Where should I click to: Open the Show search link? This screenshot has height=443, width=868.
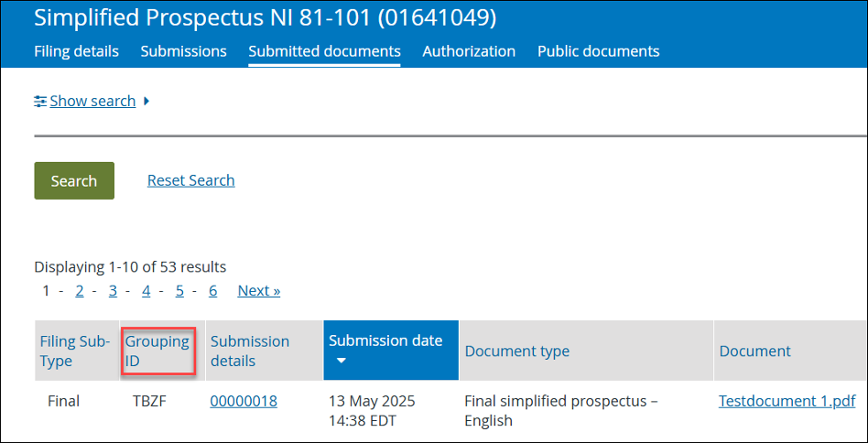pyautogui.click(x=92, y=102)
